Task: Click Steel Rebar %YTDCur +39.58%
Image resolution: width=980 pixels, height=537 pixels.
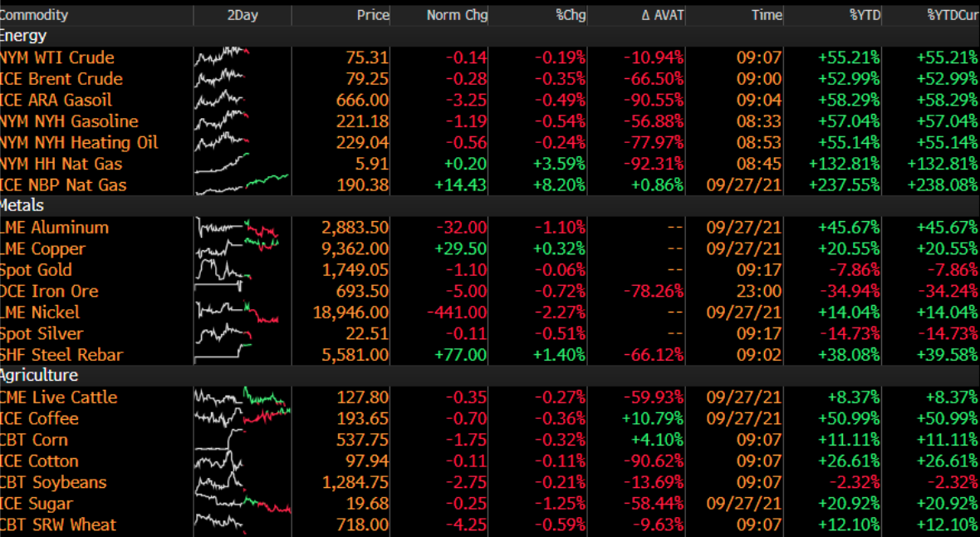Action: click(948, 355)
